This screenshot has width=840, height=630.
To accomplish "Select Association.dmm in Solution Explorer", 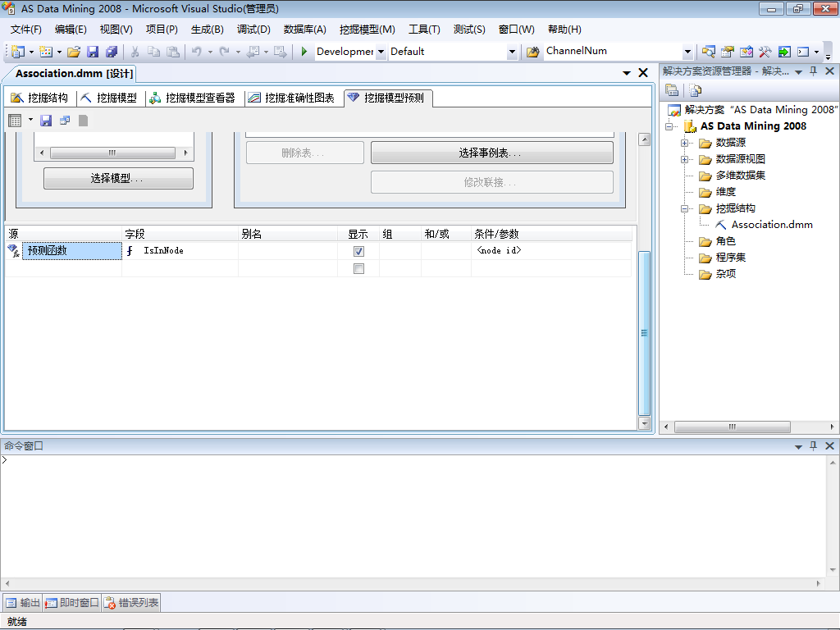I will (x=771, y=225).
